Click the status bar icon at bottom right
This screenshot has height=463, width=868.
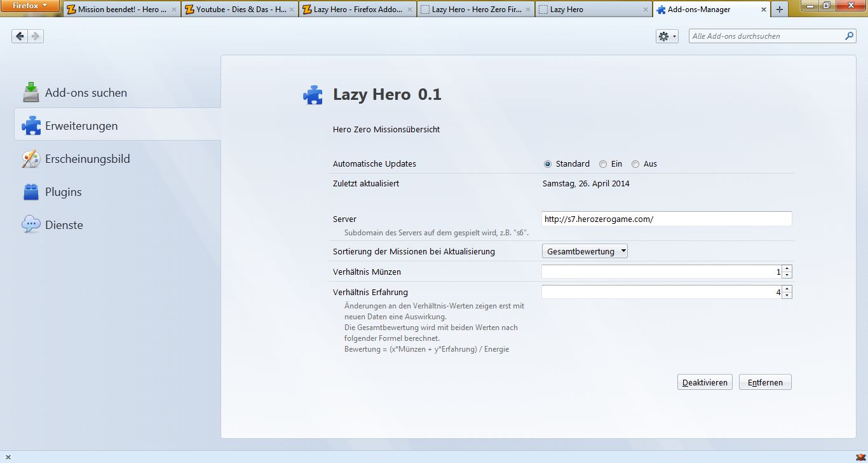[860, 457]
